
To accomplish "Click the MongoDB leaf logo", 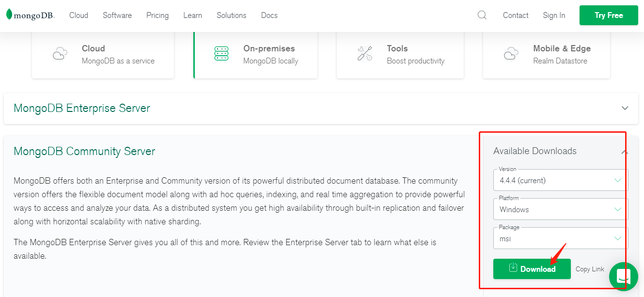I will [x=9, y=15].
